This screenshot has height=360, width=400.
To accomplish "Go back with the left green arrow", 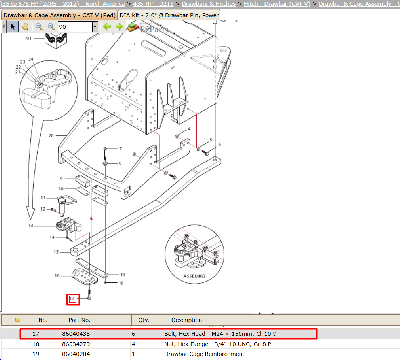I will pos(107,27).
